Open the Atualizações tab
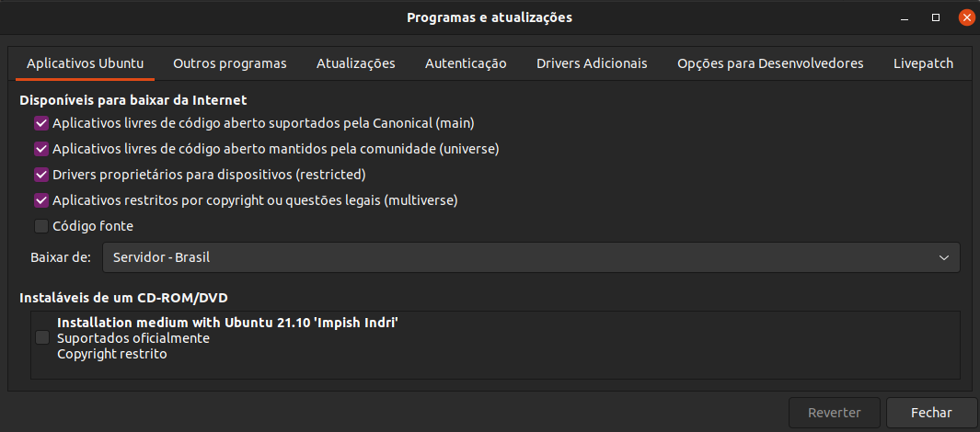Screen dimensions: 980x432 point(355,63)
